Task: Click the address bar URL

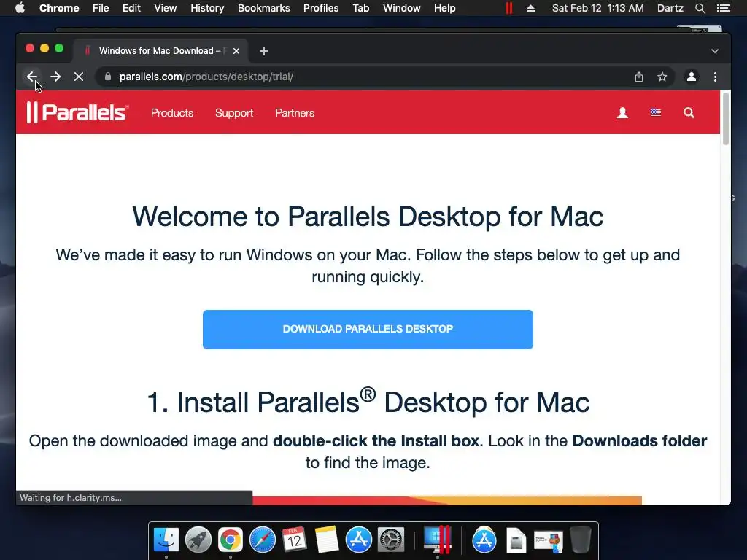Action: click(206, 77)
